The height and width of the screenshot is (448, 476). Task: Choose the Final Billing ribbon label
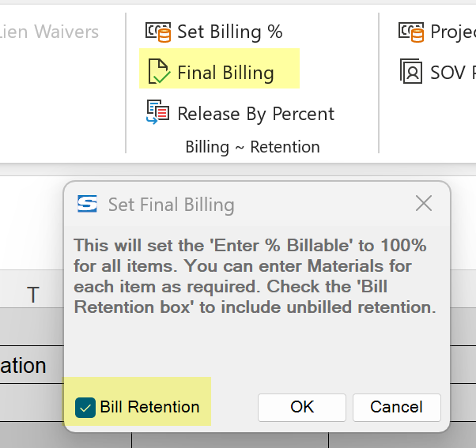coord(225,73)
